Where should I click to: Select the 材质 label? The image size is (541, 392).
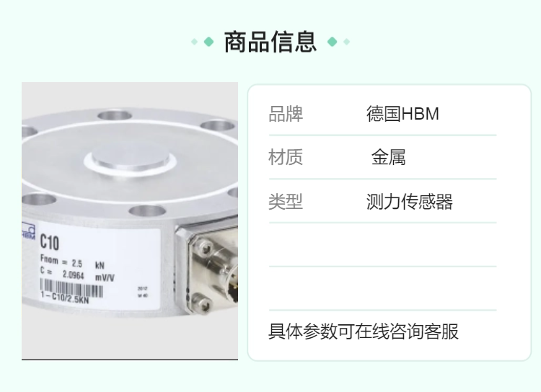(286, 157)
